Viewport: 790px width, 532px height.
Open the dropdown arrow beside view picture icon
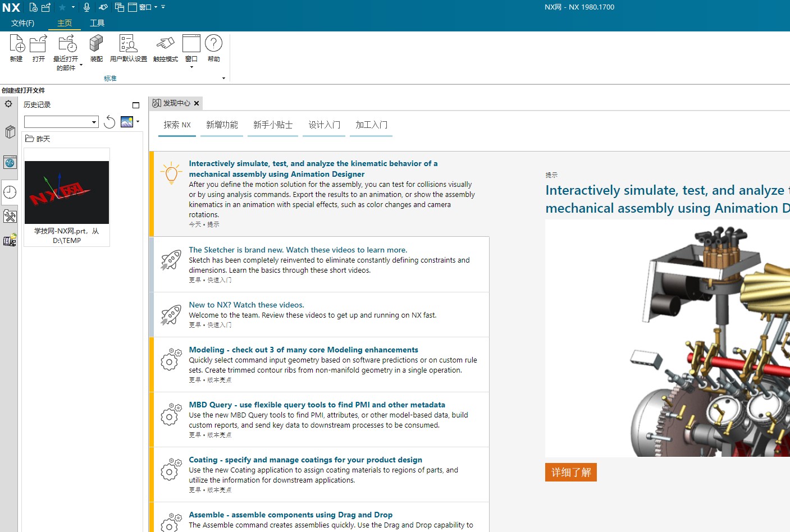(x=138, y=122)
